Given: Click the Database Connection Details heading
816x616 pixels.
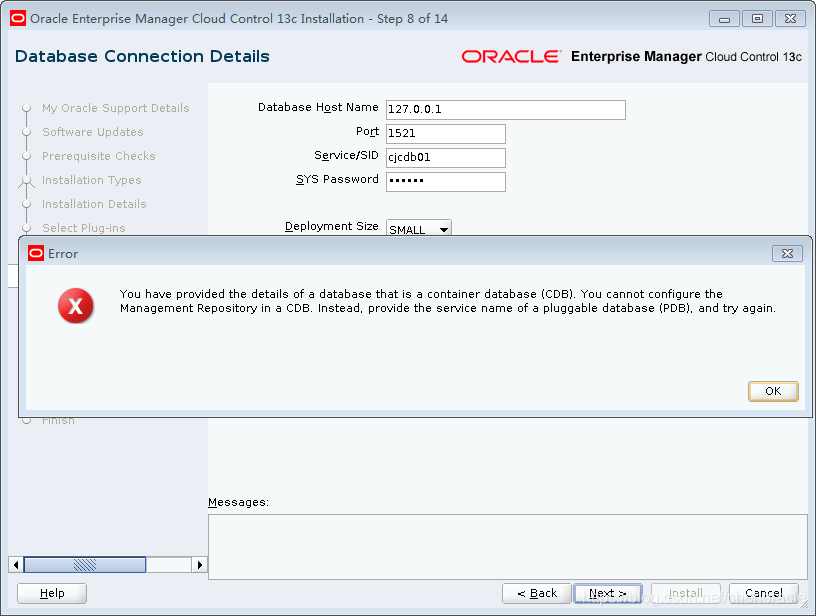Looking at the screenshot, I should click(x=142, y=56).
